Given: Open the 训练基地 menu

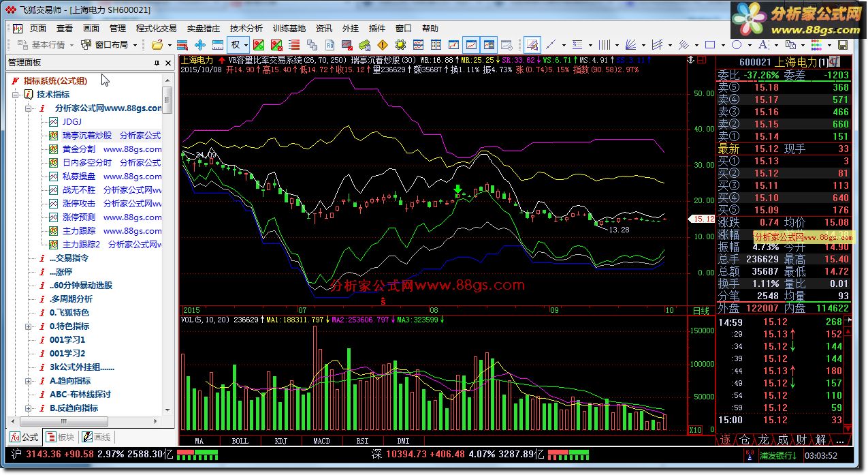Looking at the screenshot, I should 289,29.
